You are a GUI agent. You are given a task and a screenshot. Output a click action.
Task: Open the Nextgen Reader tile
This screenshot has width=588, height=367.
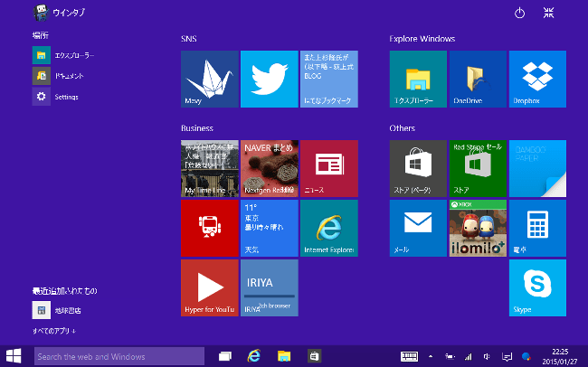coord(270,169)
